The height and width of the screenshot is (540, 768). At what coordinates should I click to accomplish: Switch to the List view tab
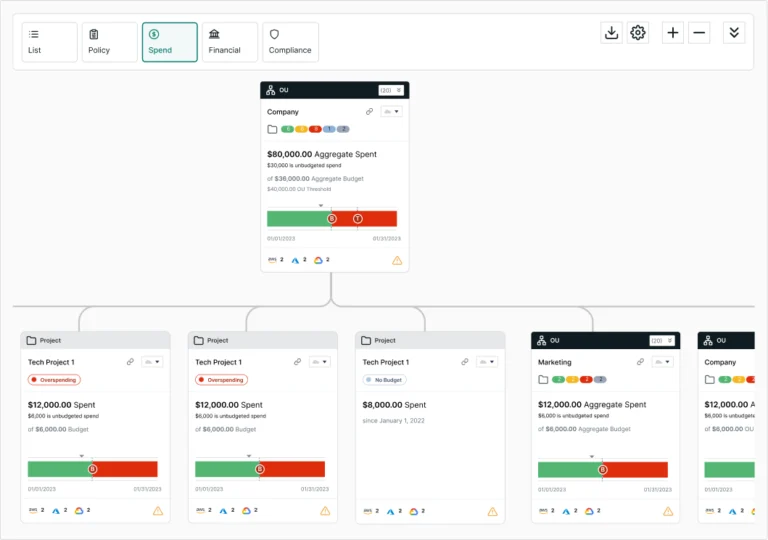[x=49, y=42]
